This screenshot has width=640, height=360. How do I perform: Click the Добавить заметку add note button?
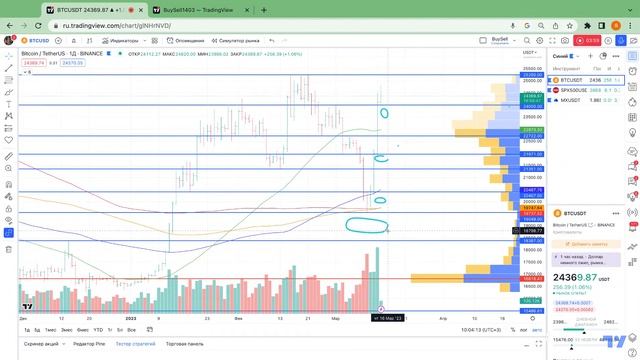[586, 244]
